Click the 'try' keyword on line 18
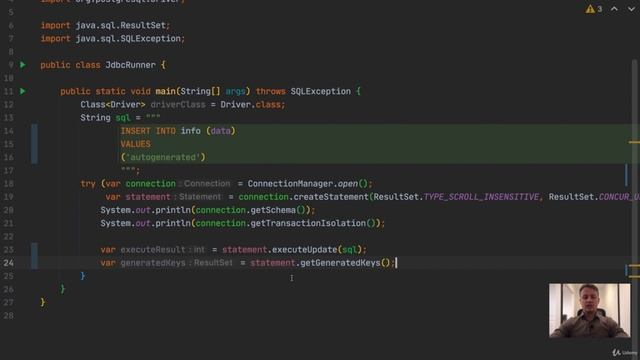The height and width of the screenshot is (360, 640). 88,184
